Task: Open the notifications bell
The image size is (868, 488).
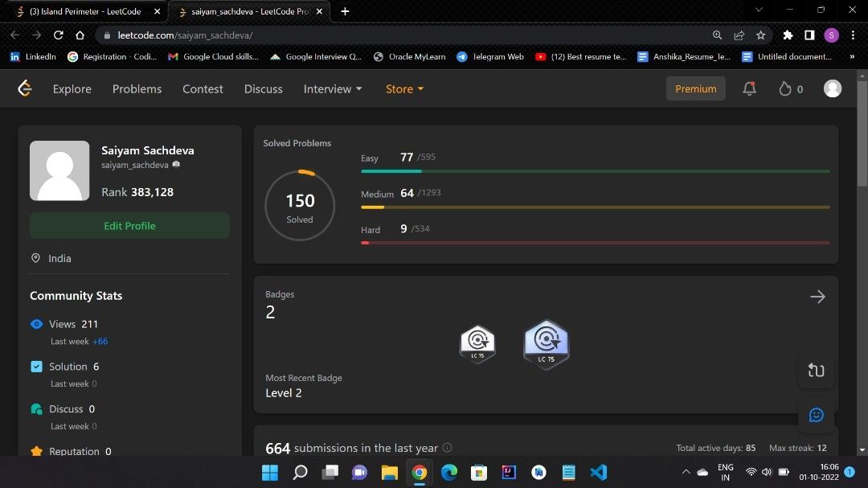Action: point(749,88)
